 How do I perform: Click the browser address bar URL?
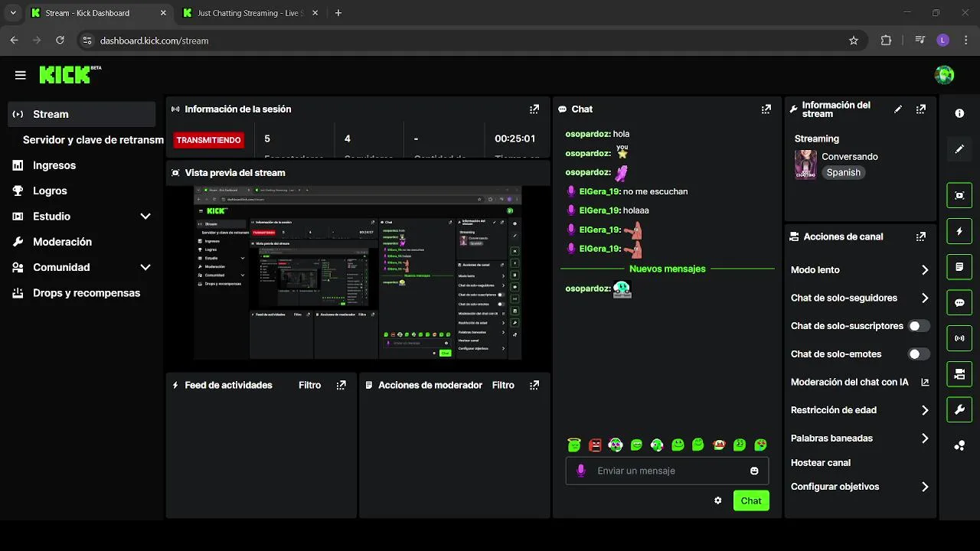pyautogui.click(x=155, y=41)
